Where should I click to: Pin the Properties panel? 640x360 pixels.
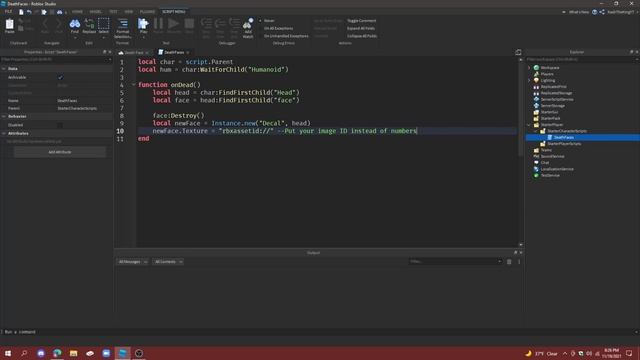[x=104, y=52]
